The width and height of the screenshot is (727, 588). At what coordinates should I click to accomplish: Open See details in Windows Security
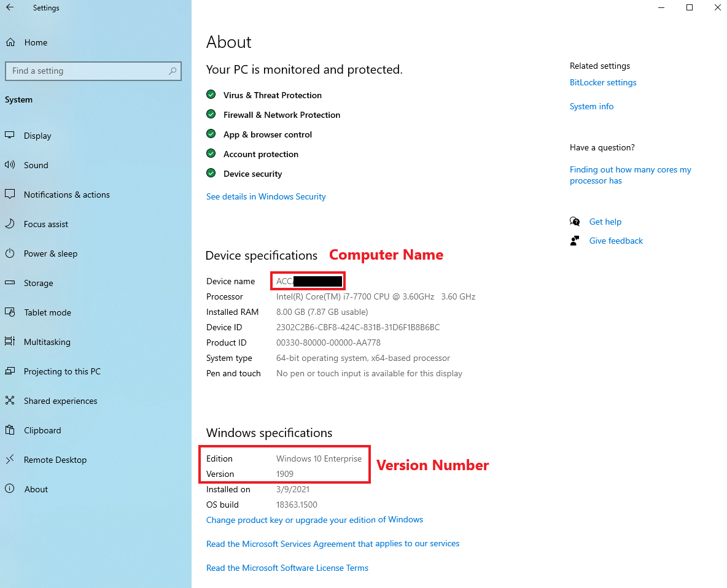click(x=266, y=196)
